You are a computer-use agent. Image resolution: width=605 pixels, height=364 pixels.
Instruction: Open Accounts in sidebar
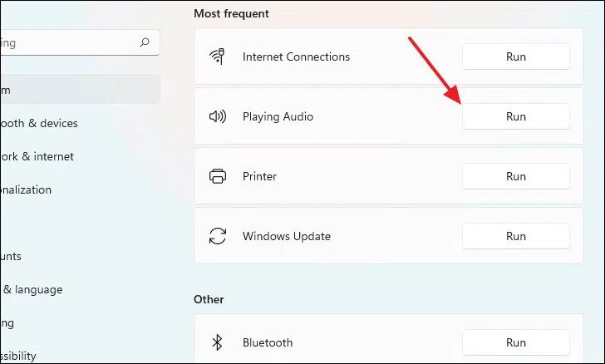coord(11,256)
